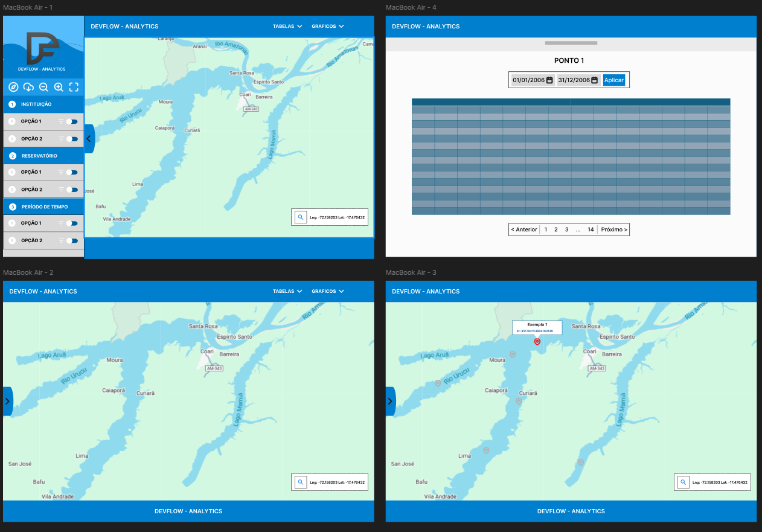Click the gray pin just above Curiarã in frame 3
The image size is (762, 532).
(519, 402)
